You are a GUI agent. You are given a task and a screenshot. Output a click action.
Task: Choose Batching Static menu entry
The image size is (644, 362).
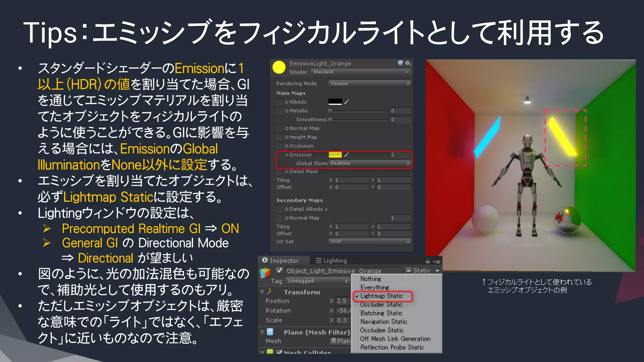point(397,313)
